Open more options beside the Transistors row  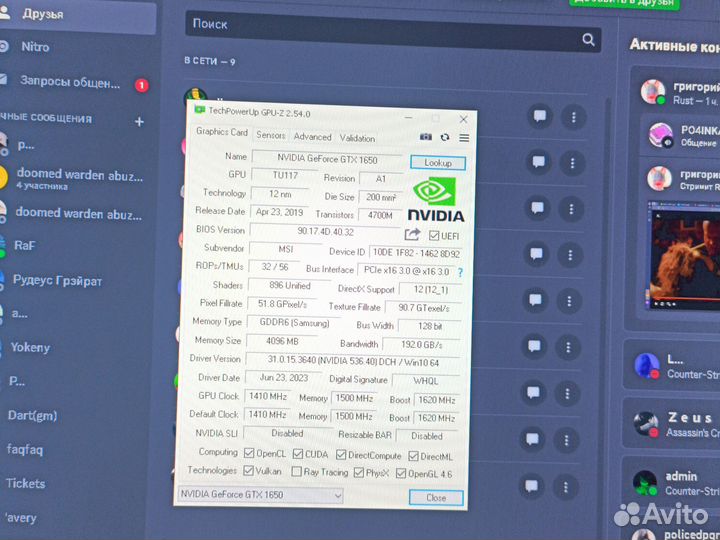tap(571, 209)
